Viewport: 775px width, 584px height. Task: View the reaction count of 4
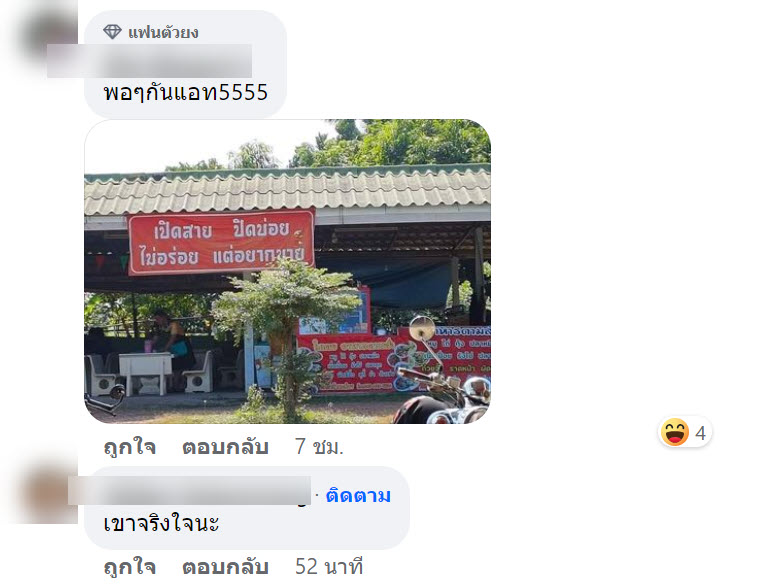(x=700, y=433)
